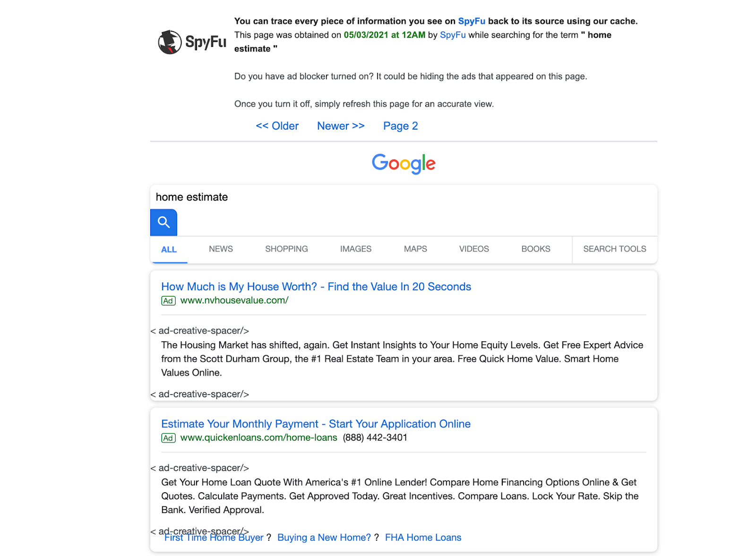Open 'How Much is My House Worth?' ad title
This screenshot has height=556, width=756.
[316, 287]
